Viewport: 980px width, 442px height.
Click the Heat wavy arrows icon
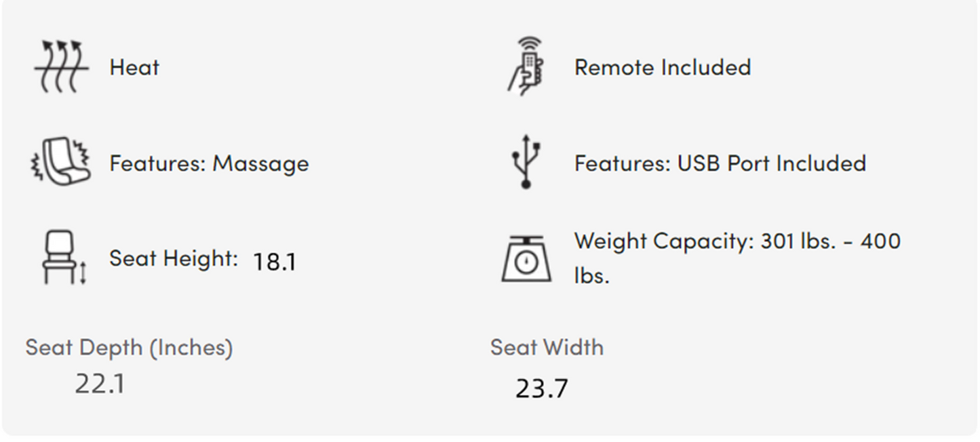click(x=62, y=66)
